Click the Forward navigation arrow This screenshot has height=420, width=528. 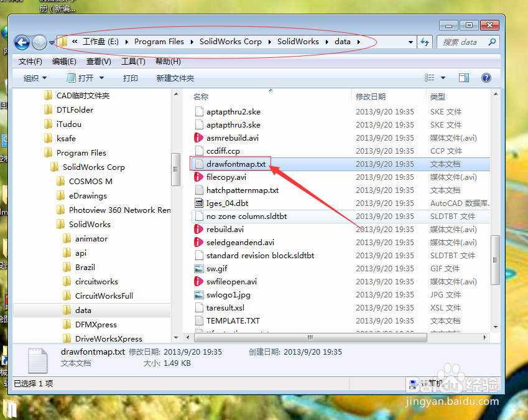[x=37, y=42]
